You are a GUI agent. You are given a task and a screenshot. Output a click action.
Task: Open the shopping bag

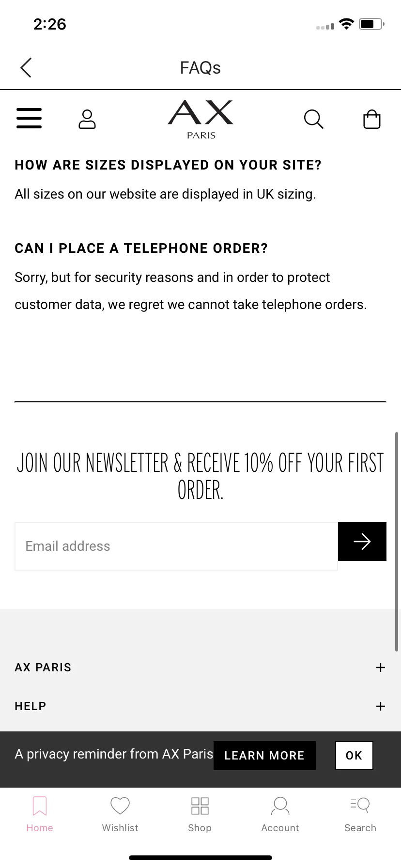[x=371, y=119]
